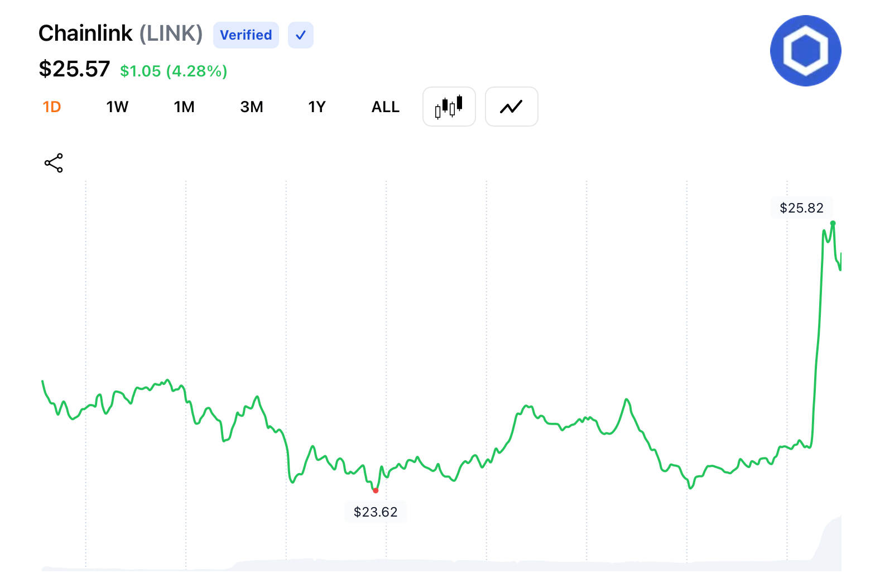The width and height of the screenshot is (875, 588).
Task: Show the 3M price history
Action: tap(251, 107)
